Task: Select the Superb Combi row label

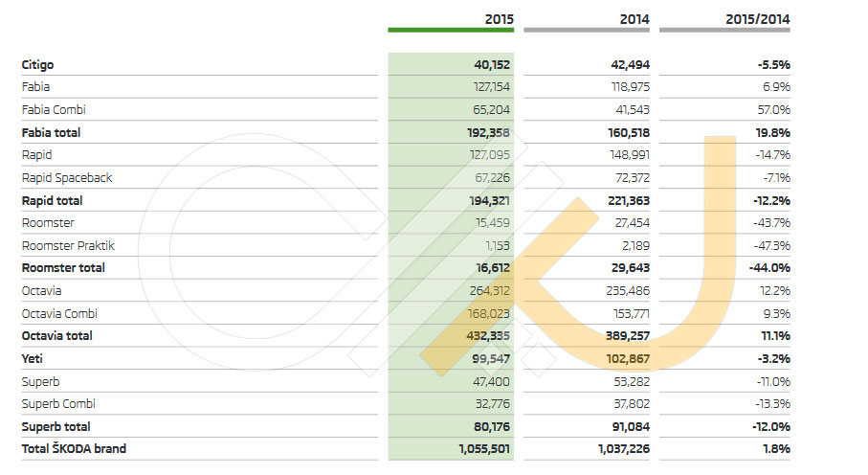Action: tap(58, 404)
